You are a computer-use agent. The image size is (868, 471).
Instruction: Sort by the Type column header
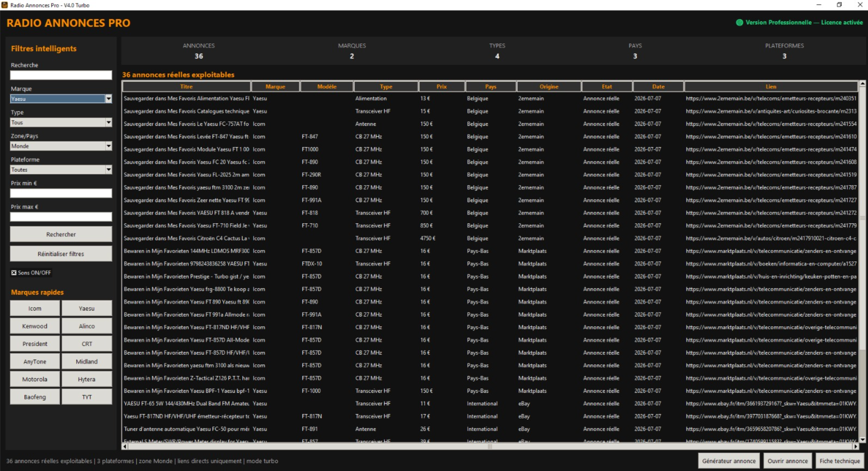(x=386, y=87)
